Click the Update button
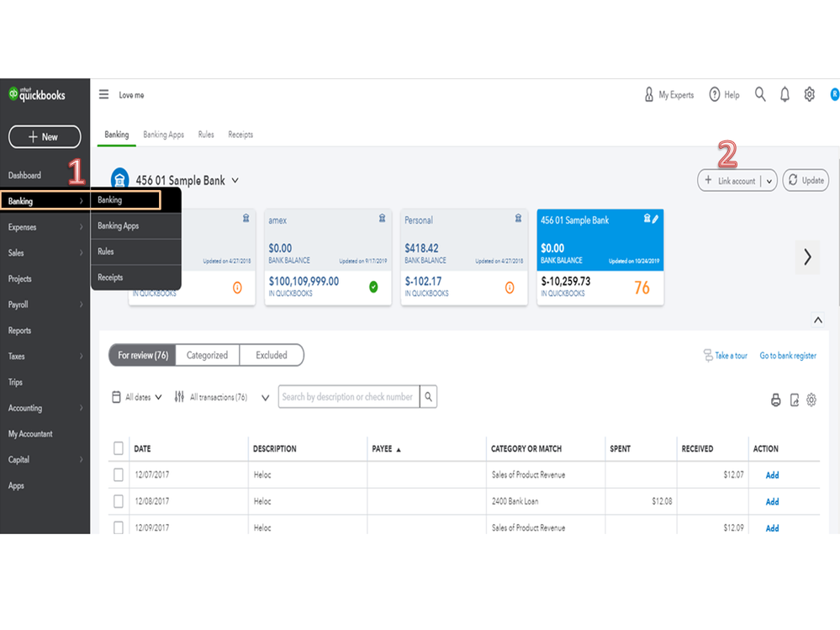 tap(806, 180)
